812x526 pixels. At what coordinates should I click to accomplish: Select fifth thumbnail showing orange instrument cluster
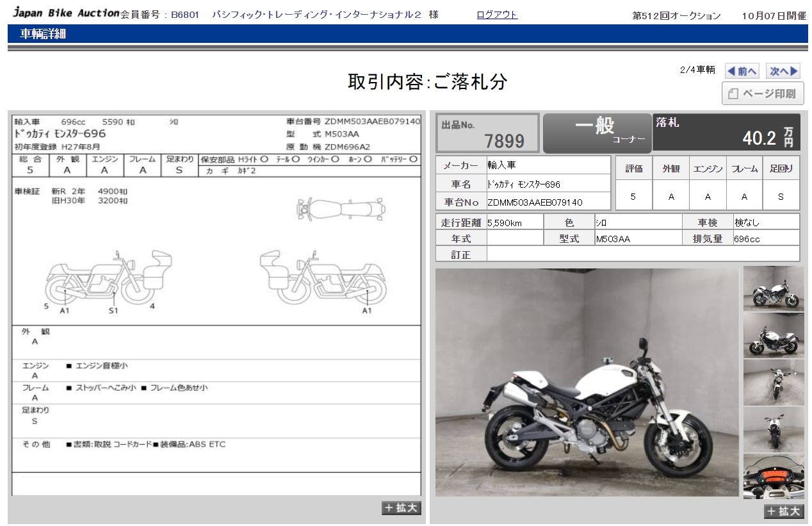click(x=774, y=477)
